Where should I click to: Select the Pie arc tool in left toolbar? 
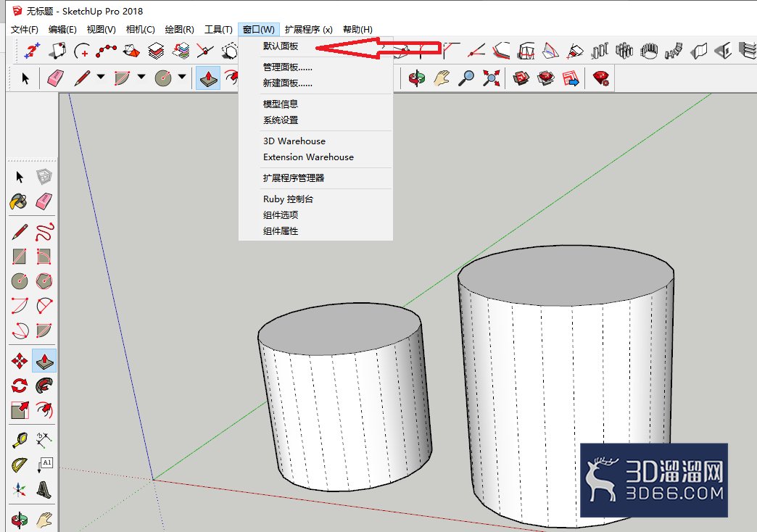coord(44,331)
